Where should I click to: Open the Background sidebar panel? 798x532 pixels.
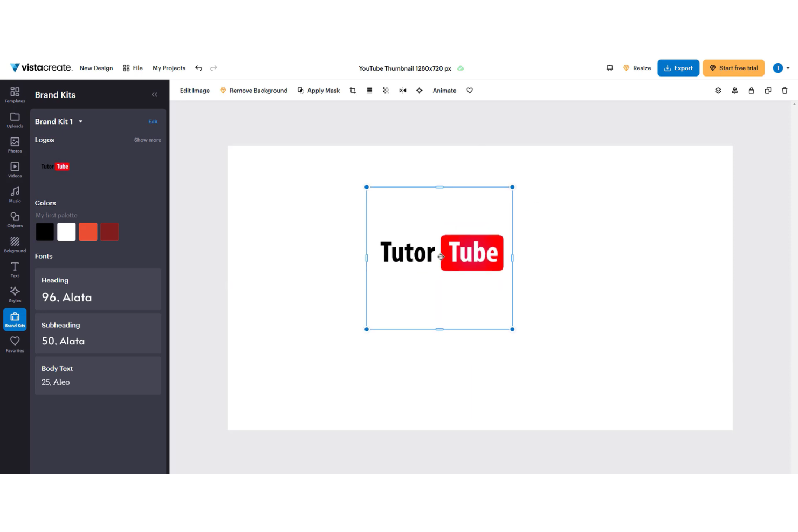(15, 245)
